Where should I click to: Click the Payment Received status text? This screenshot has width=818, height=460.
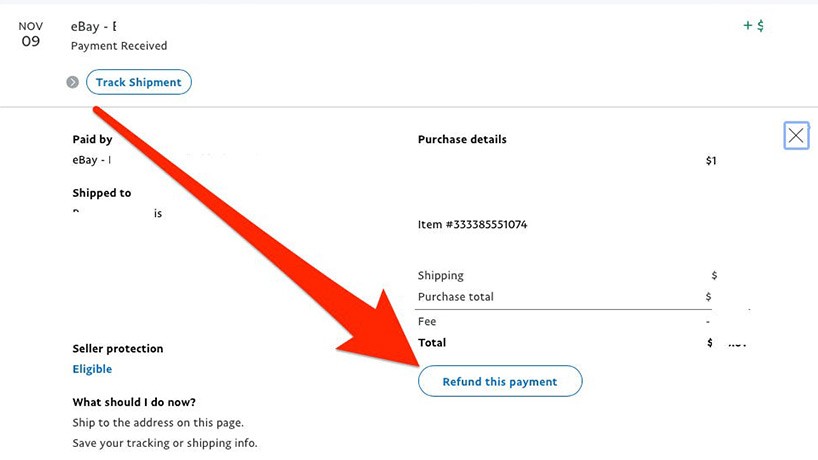(x=119, y=46)
